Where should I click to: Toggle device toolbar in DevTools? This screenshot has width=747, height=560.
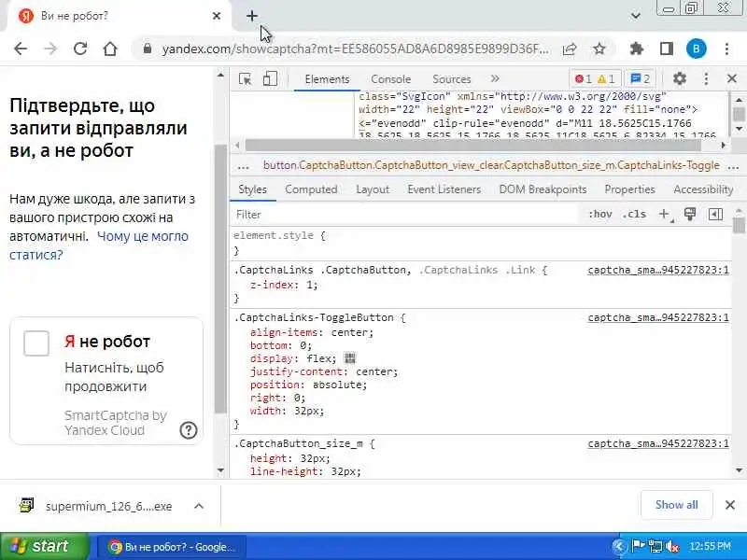tap(270, 78)
